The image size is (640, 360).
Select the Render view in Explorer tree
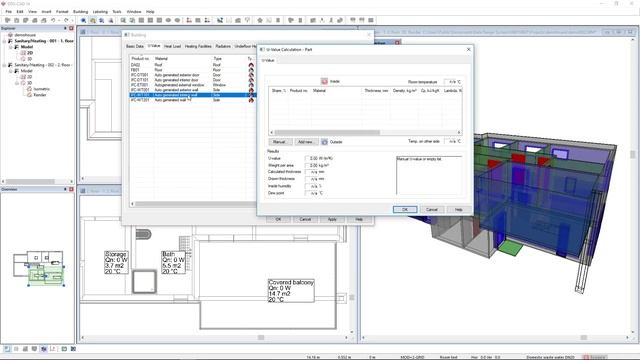tap(40, 95)
